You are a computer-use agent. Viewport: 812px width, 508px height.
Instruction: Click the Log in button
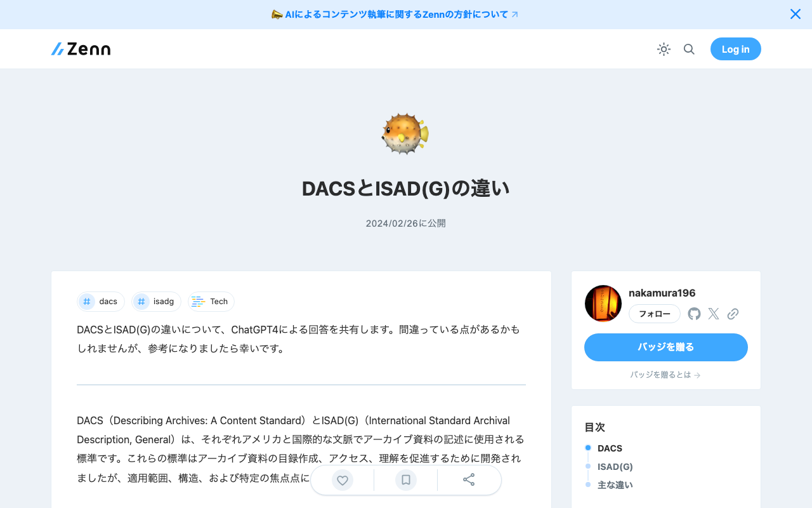pyautogui.click(x=735, y=49)
